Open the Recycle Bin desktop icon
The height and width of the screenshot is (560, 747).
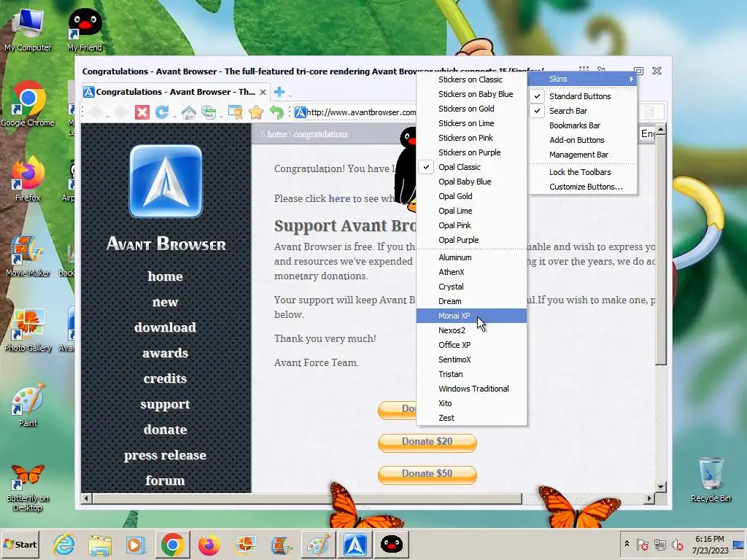[711, 479]
